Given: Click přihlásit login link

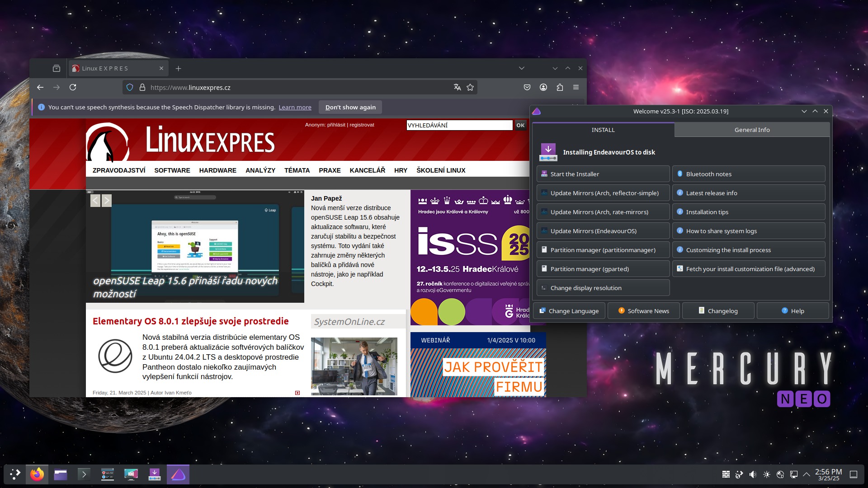Looking at the screenshot, I should tap(336, 125).
